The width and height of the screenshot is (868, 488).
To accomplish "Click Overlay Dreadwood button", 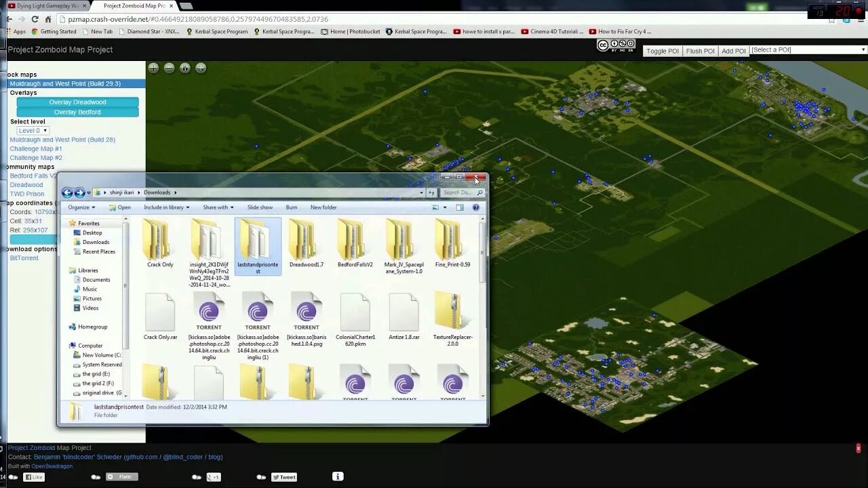I will click(x=77, y=102).
